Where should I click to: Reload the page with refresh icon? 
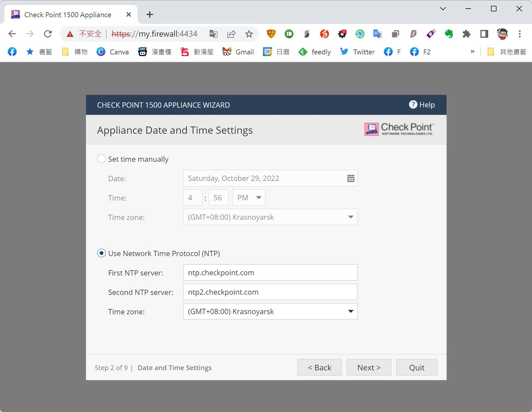point(48,34)
